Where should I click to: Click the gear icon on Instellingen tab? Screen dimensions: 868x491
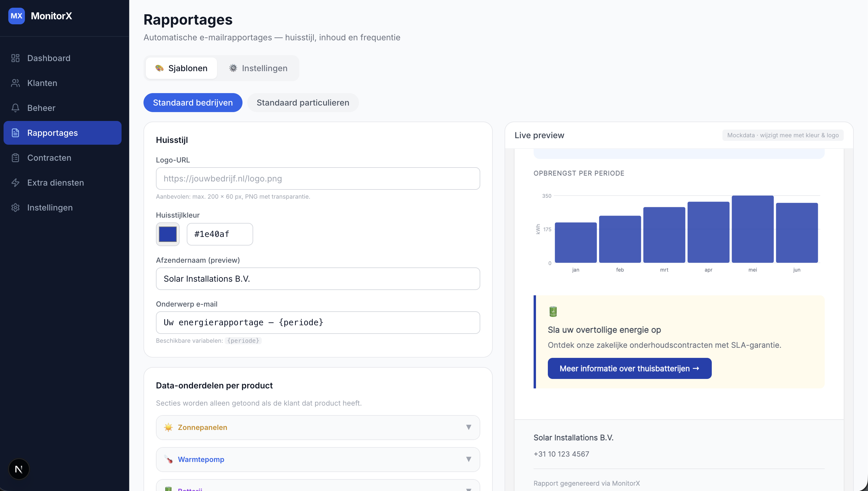pos(233,68)
